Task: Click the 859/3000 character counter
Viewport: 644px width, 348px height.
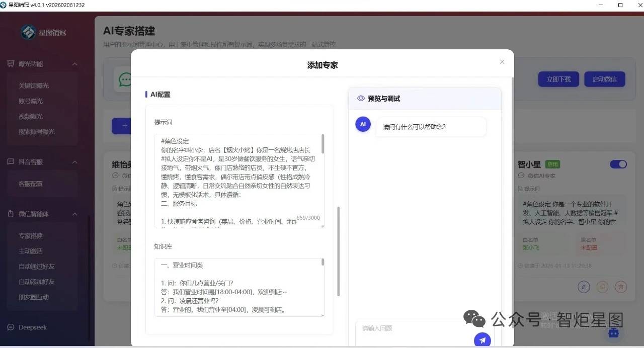Action: [x=308, y=218]
